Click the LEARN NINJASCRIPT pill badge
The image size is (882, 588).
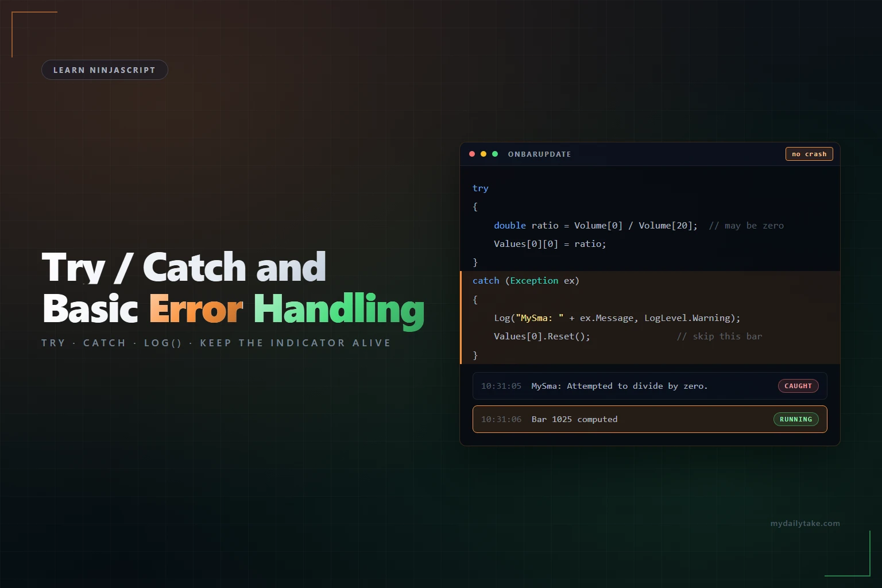tap(105, 70)
